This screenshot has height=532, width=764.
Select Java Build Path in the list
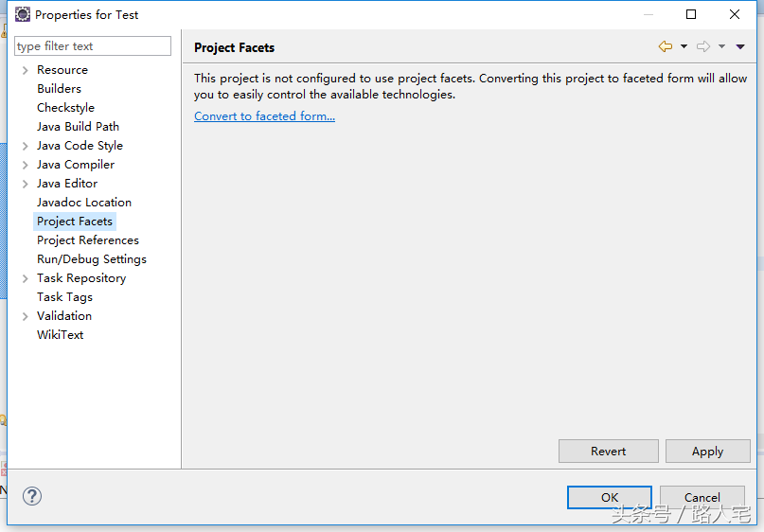tap(78, 127)
